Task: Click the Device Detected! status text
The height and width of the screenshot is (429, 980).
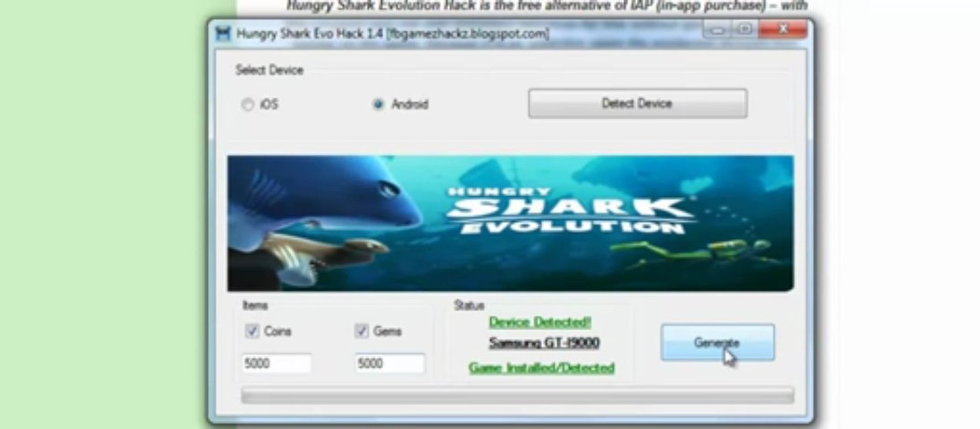Action: coord(540,322)
